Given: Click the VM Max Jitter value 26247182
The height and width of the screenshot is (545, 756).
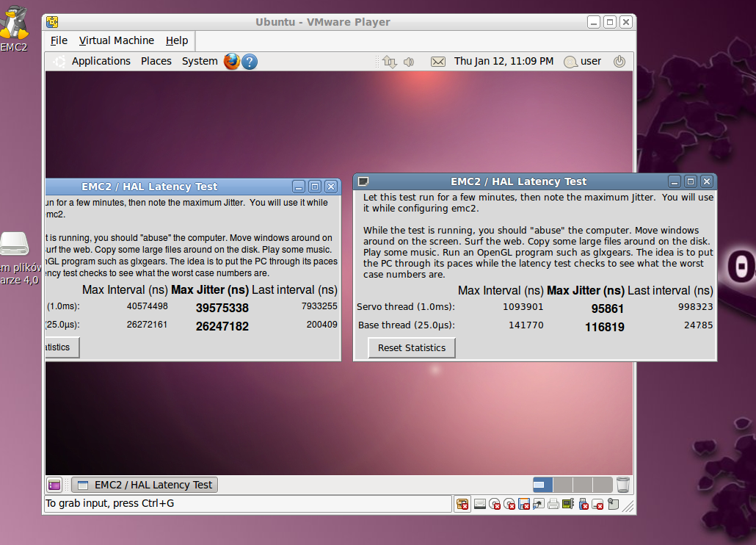Looking at the screenshot, I should [x=222, y=327].
